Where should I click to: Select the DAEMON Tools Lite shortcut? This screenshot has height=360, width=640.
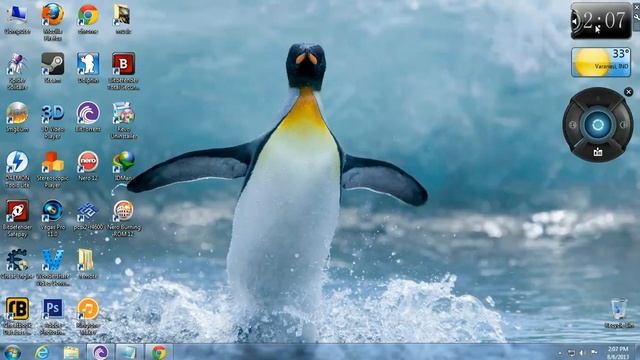pos(17,169)
